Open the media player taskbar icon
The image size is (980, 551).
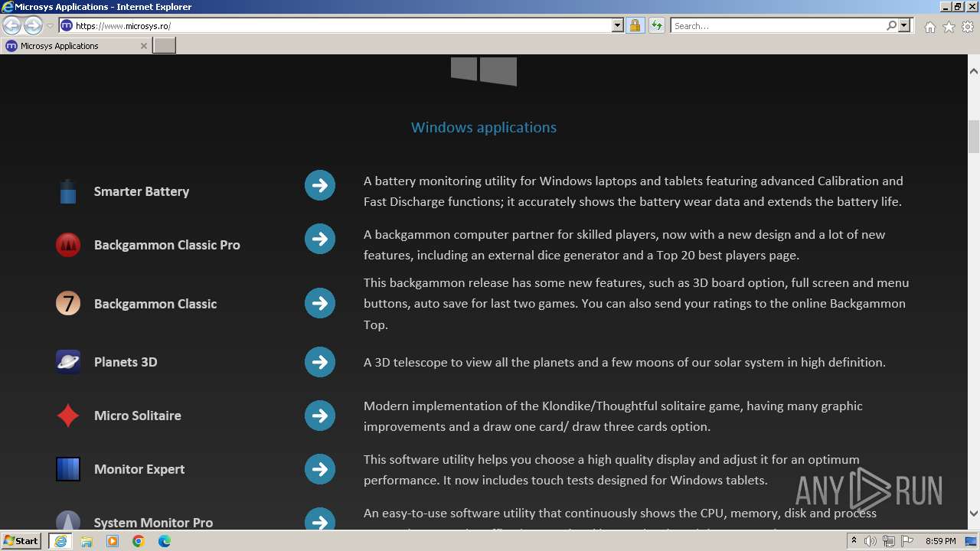pos(113,541)
